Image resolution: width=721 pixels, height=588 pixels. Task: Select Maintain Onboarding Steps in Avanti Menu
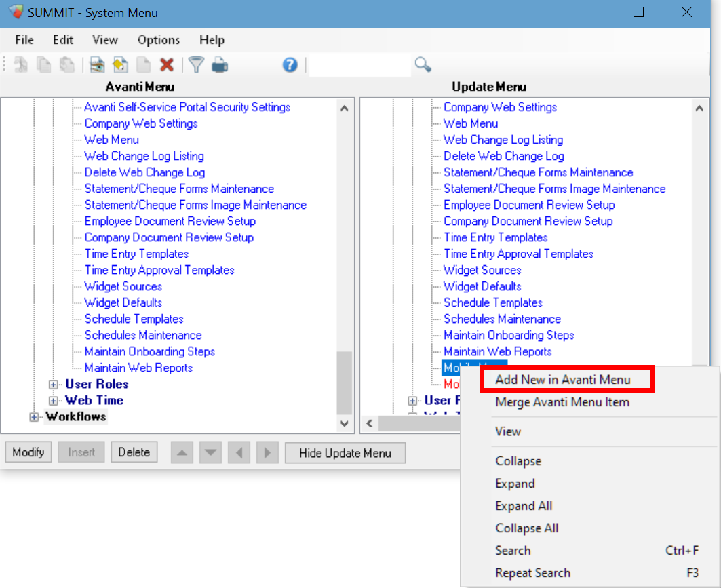[x=149, y=352]
